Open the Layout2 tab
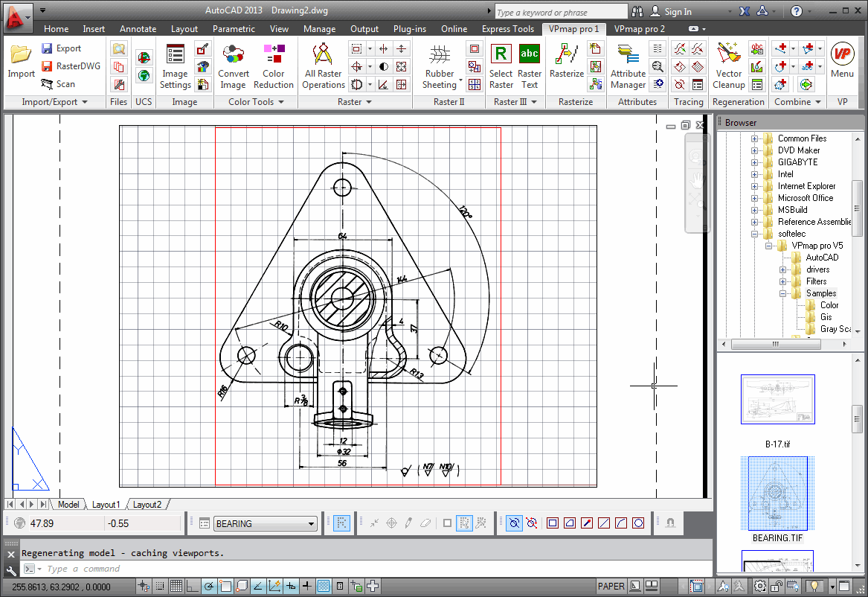868x597 pixels. click(146, 504)
